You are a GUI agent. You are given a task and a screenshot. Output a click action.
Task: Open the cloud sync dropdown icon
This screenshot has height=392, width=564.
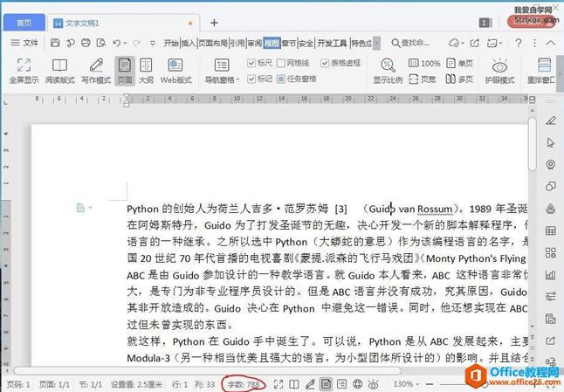click(x=456, y=43)
